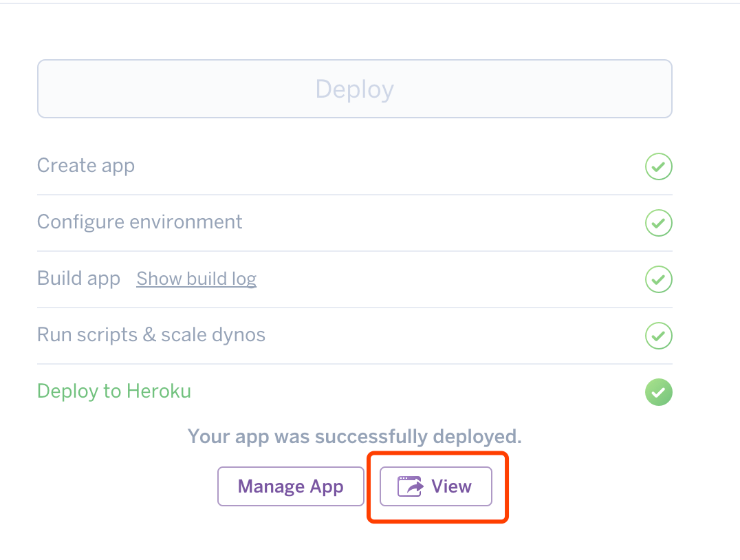Click the Create app row
740x560 pixels.
click(x=355, y=166)
